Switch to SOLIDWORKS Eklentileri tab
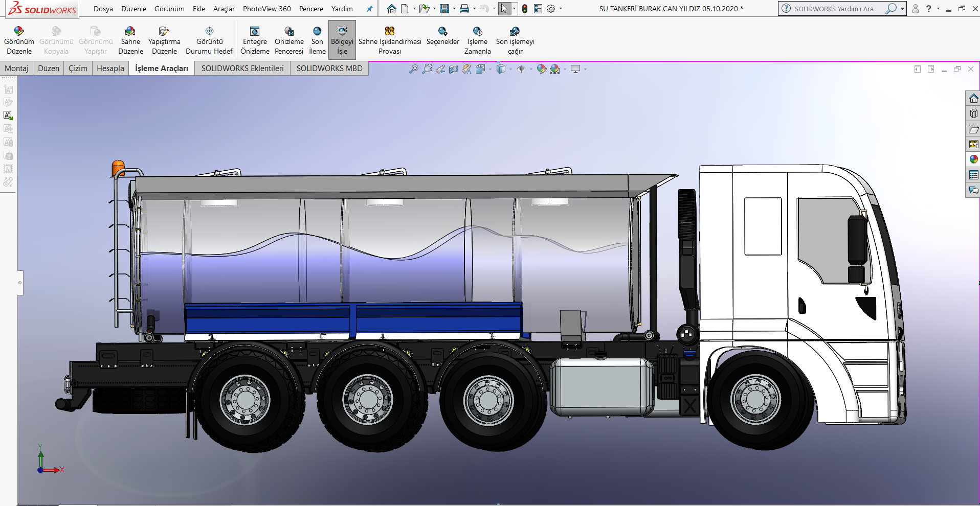This screenshot has width=980, height=506. [242, 68]
